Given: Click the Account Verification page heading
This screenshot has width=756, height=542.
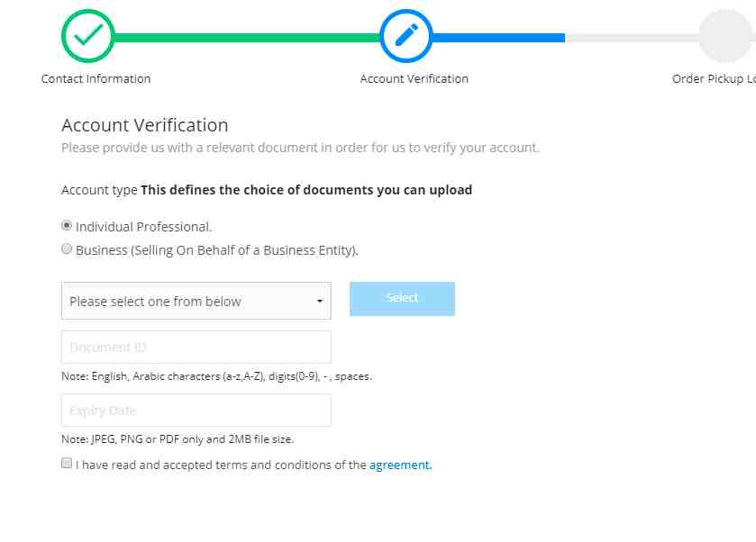Looking at the screenshot, I should pos(144,125).
